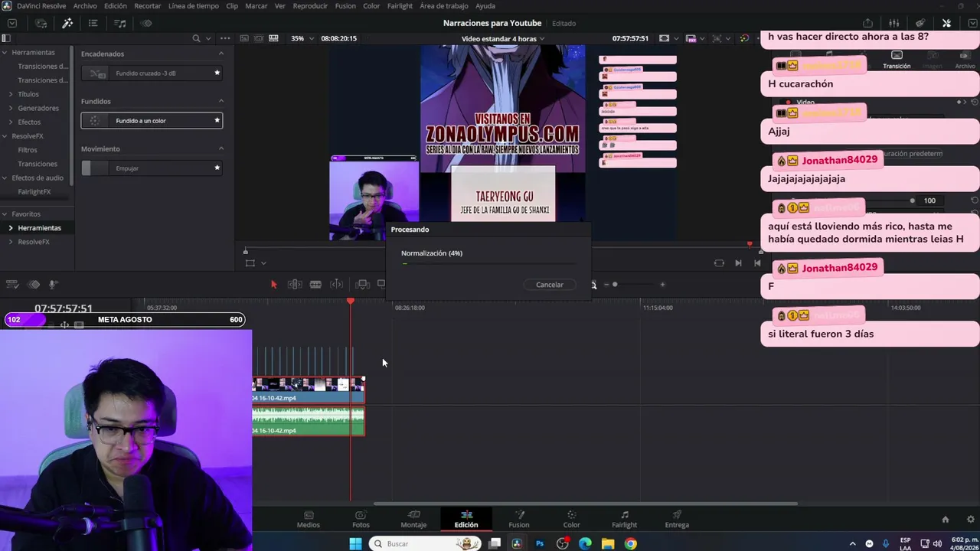Open the Línea de tiempo menu
Image resolution: width=980 pixels, height=551 pixels.
click(x=194, y=6)
